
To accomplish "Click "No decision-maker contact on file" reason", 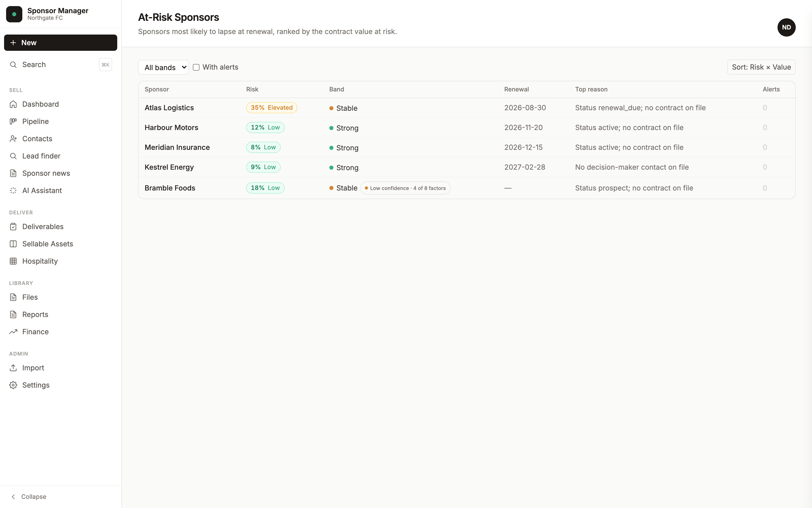I will click(632, 167).
